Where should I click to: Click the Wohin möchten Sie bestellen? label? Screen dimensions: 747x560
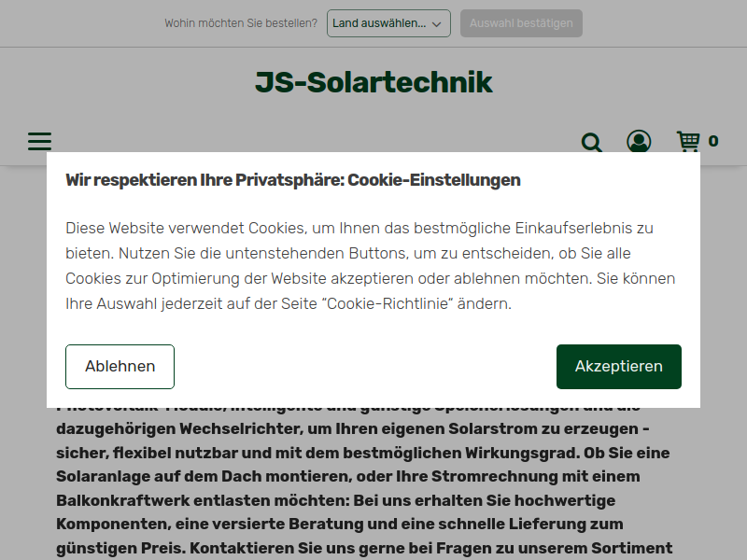[241, 23]
